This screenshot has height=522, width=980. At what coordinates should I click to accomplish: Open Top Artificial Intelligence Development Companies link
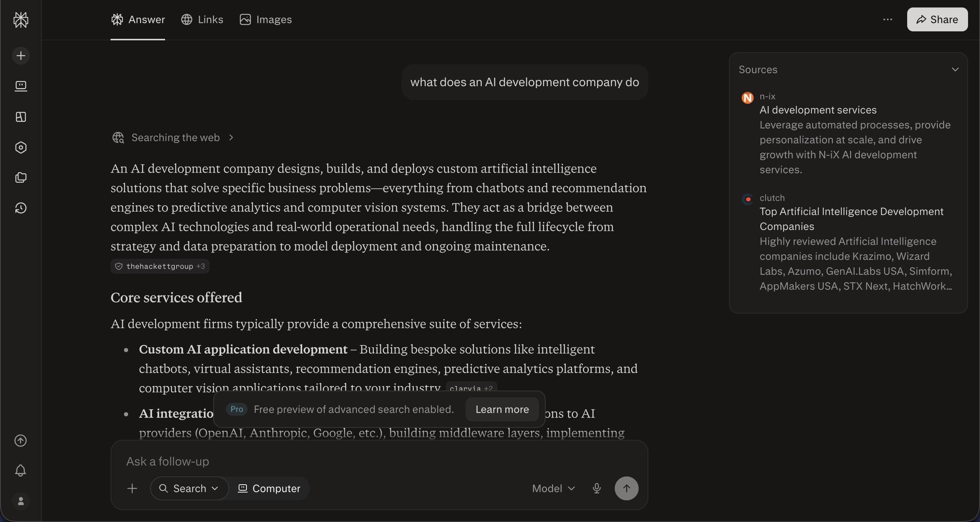(x=852, y=219)
